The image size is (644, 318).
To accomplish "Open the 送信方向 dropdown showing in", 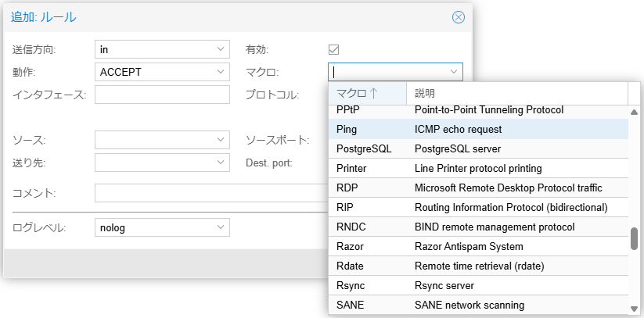I will pyautogui.click(x=221, y=49).
